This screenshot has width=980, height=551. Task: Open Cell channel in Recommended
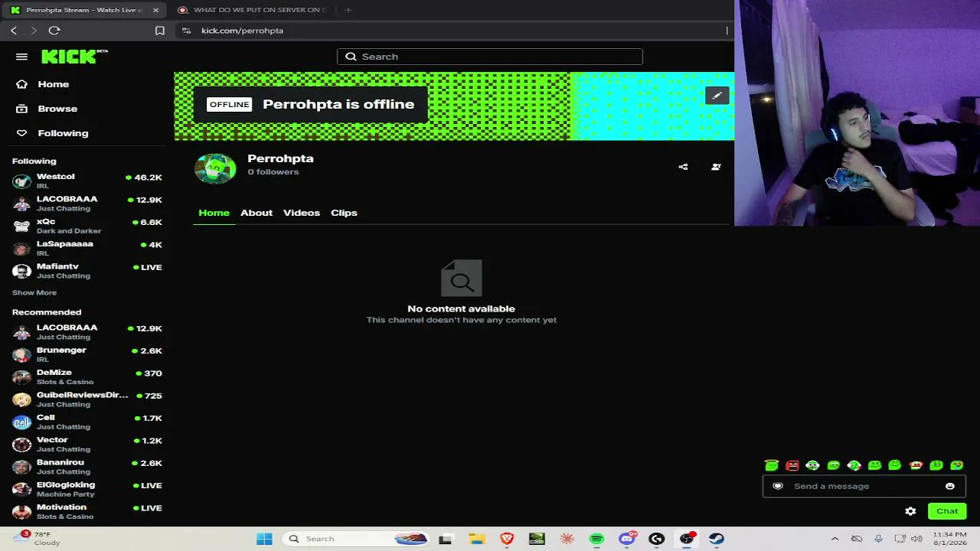(87, 422)
